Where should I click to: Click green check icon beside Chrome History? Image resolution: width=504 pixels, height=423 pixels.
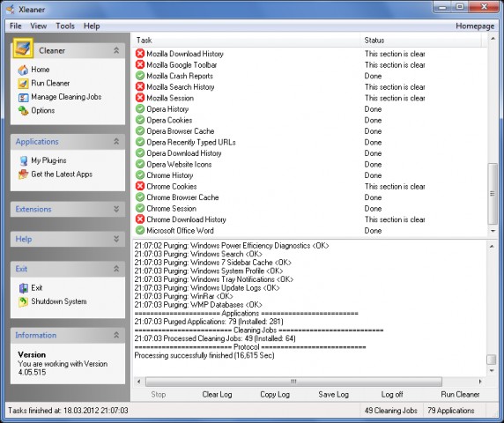(x=140, y=175)
